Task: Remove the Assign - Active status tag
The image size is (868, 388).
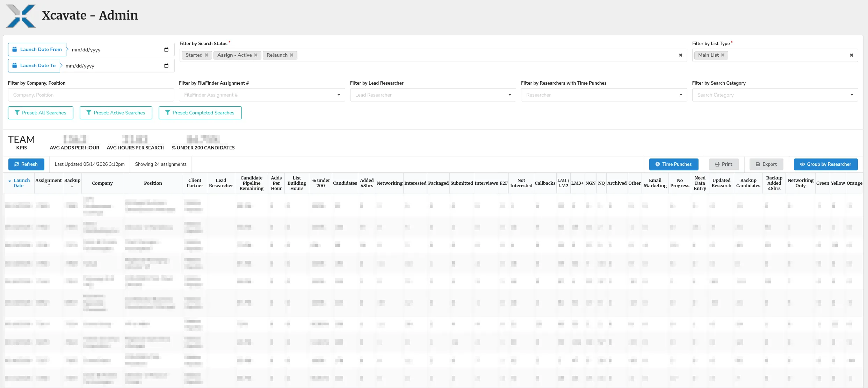Action: [x=256, y=55]
